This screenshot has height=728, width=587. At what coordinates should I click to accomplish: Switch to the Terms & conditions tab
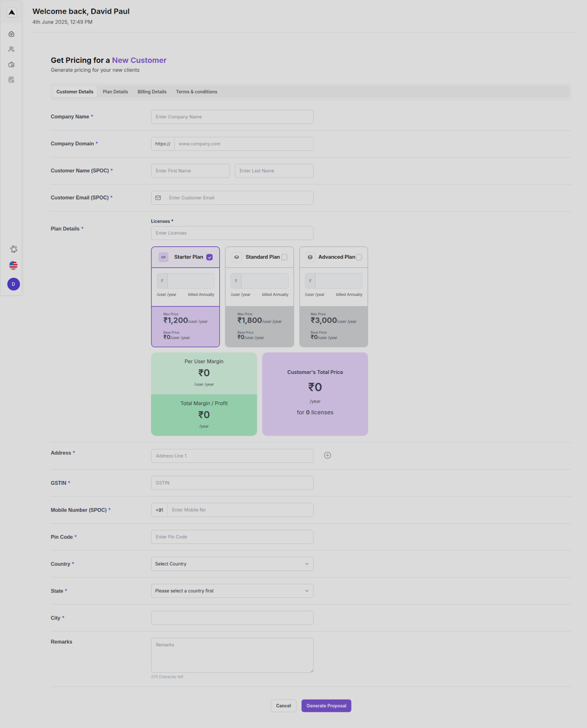pyautogui.click(x=196, y=92)
